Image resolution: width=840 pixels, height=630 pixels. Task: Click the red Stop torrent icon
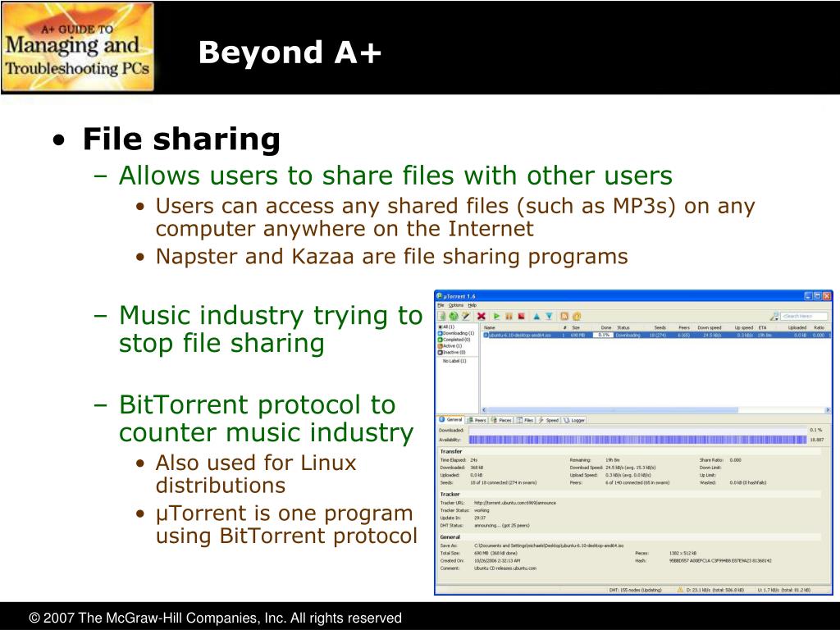click(x=521, y=317)
